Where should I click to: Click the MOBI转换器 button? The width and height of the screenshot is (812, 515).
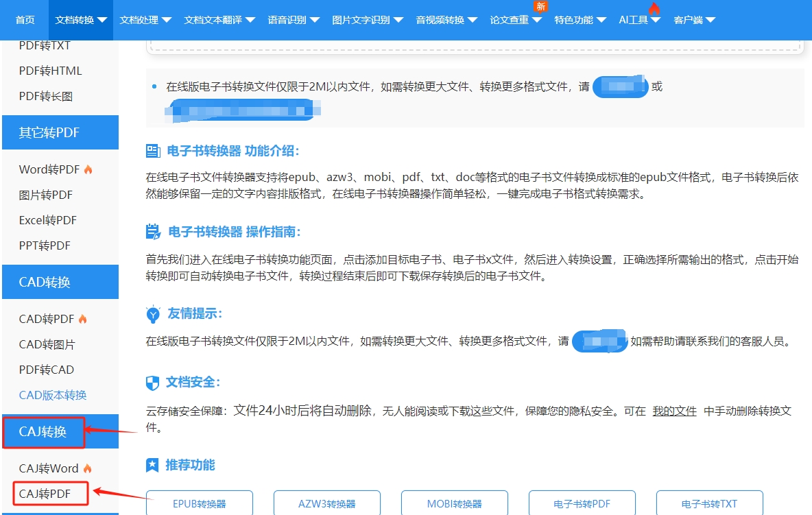pyautogui.click(x=454, y=503)
